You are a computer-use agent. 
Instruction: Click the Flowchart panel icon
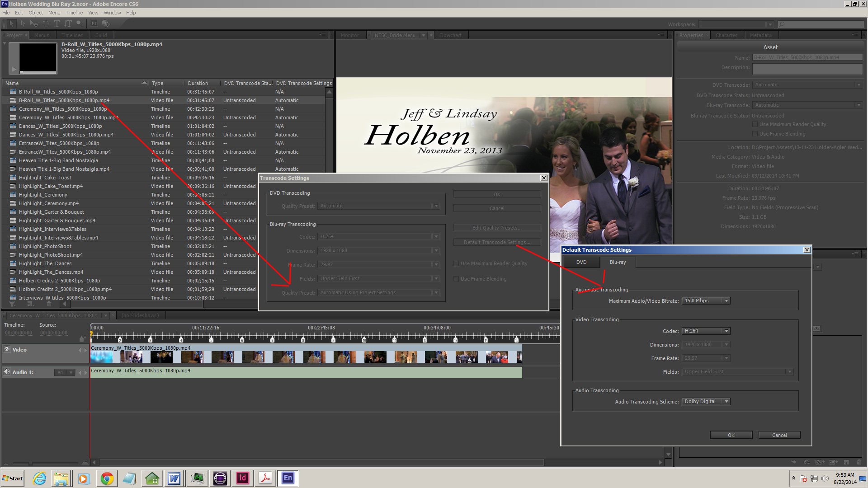coord(450,34)
